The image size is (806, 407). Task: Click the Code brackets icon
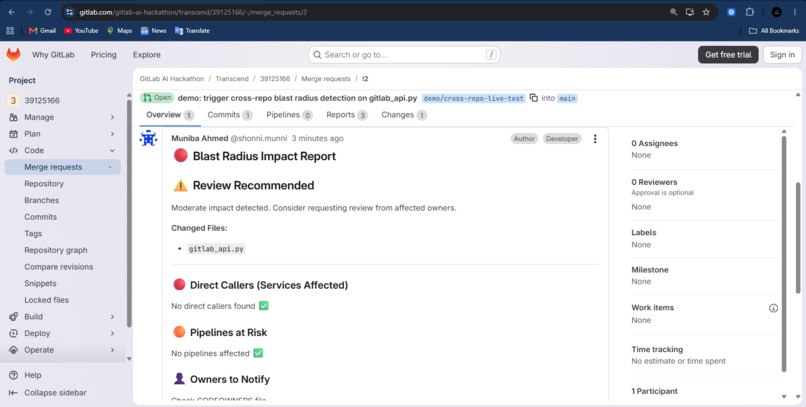click(13, 151)
